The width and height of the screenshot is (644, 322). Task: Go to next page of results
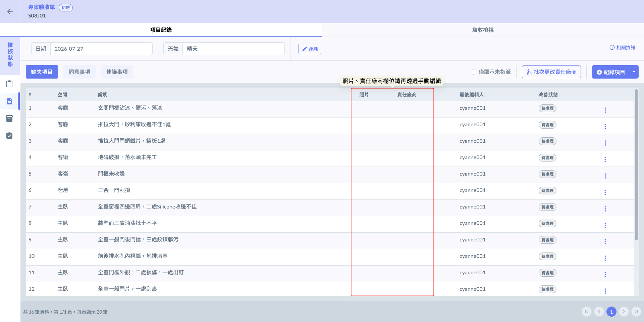tap(624, 312)
